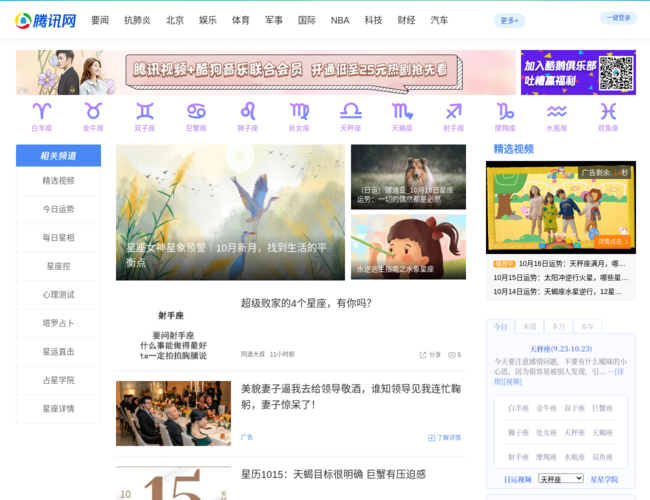The height and width of the screenshot is (500, 650).
Task: Open 抗肺炎 in top navigation
Action: click(137, 20)
